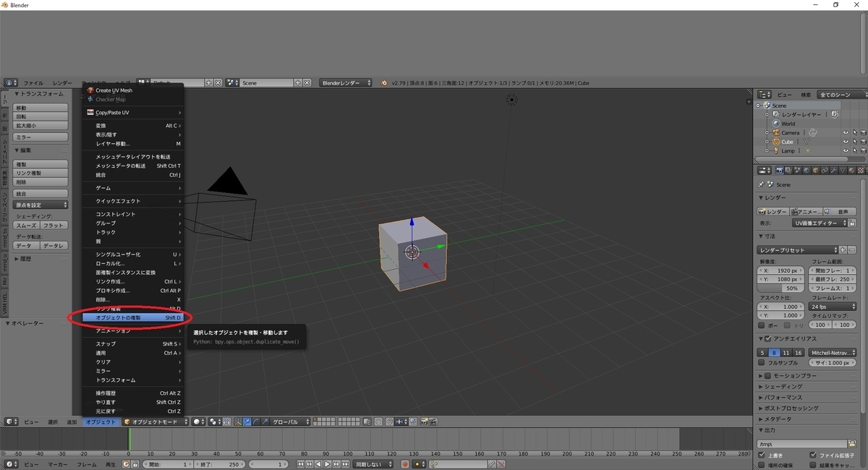Viewport: 868px width, 470px height.
Task: Toggle Camera visibility eye in outliner
Action: 846,132
